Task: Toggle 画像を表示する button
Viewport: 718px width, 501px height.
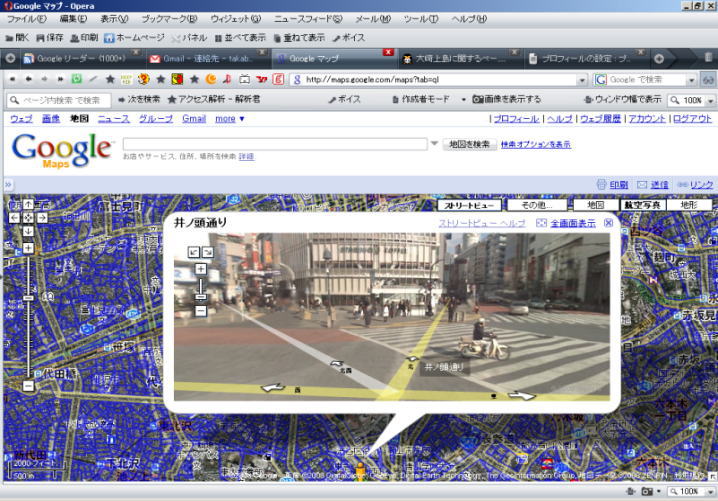Action: pyautogui.click(x=506, y=99)
